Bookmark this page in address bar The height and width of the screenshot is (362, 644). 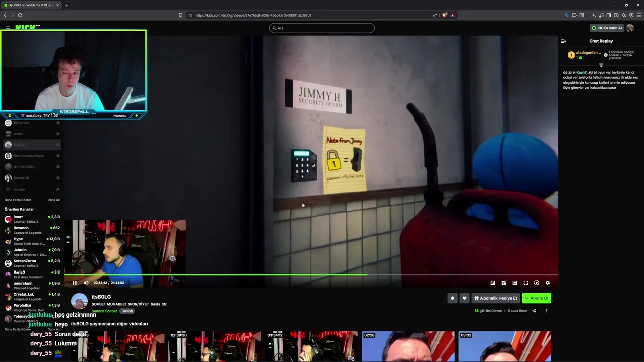[x=180, y=15]
